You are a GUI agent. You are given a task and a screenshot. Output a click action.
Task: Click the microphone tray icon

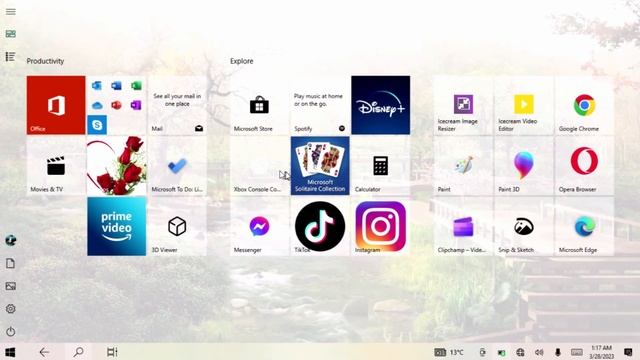[x=558, y=352]
